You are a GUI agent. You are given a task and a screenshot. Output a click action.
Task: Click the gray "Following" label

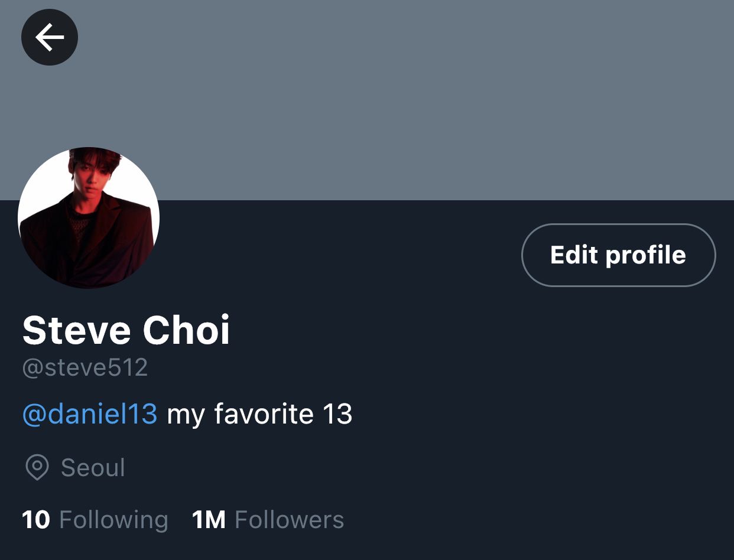click(114, 520)
